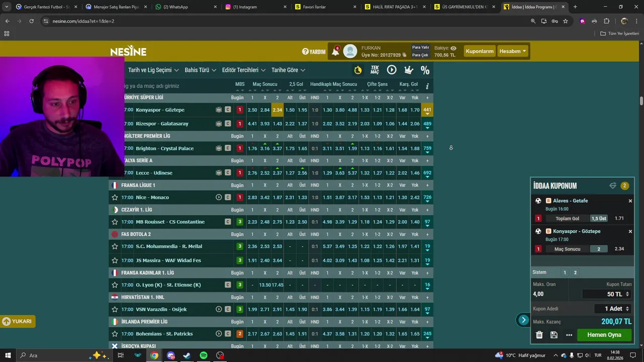The height and width of the screenshot is (362, 644).
Task: Switch to the Instagram browser tab
Action: coord(255,7)
